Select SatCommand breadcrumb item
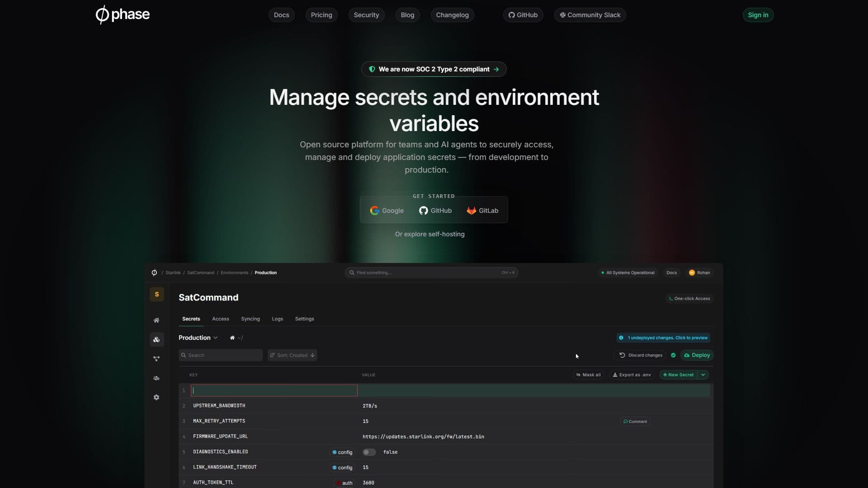The height and width of the screenshot is (488, 868). [x=201, y=273]
